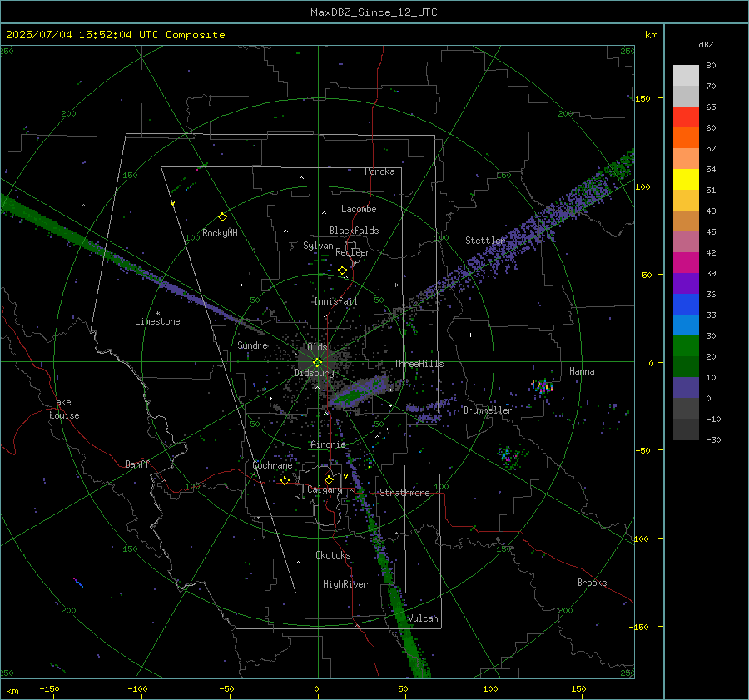Click the Airdrie label

[x=328, y=444]
